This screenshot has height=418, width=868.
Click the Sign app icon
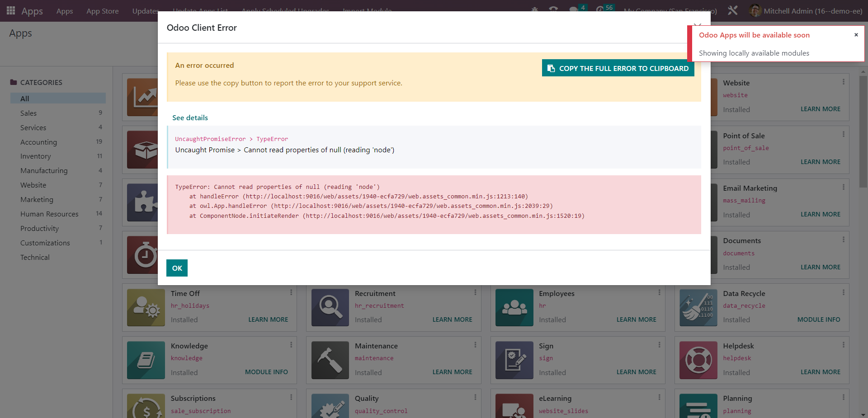pos(514,360)
